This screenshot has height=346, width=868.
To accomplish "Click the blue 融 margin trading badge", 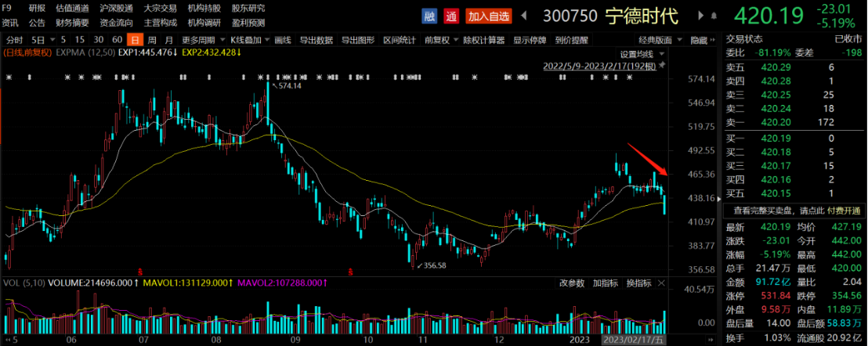I will (x=429, y=16).
